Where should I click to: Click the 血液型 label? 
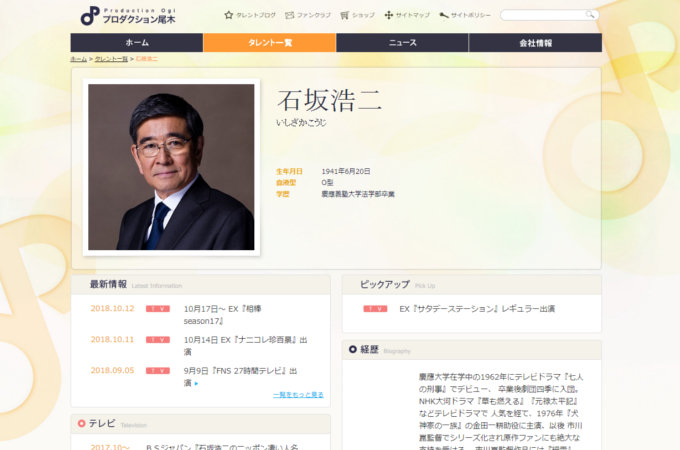point(286,183)
